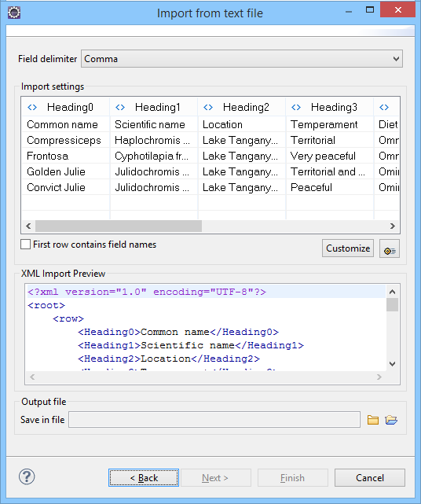Open workspace browse with blue folder icon
Image resolution: width=421 pixels, height=504 pixels.
coord(391,420)
